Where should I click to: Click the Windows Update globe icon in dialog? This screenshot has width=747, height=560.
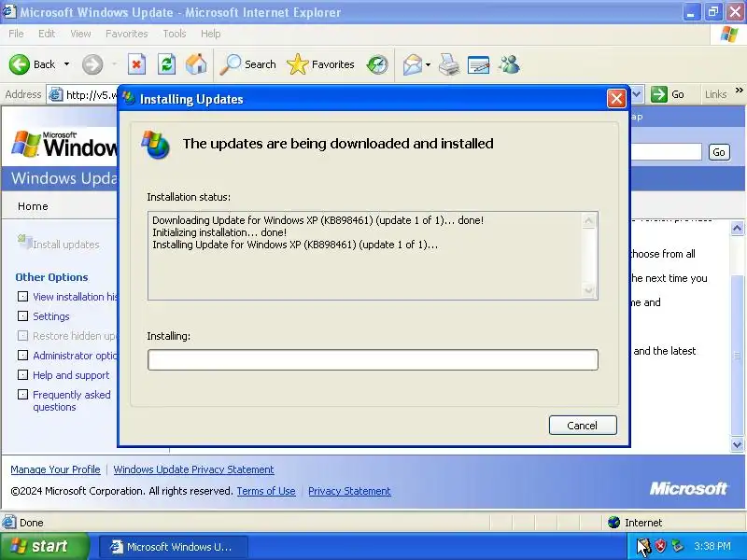tap(155, 145)
